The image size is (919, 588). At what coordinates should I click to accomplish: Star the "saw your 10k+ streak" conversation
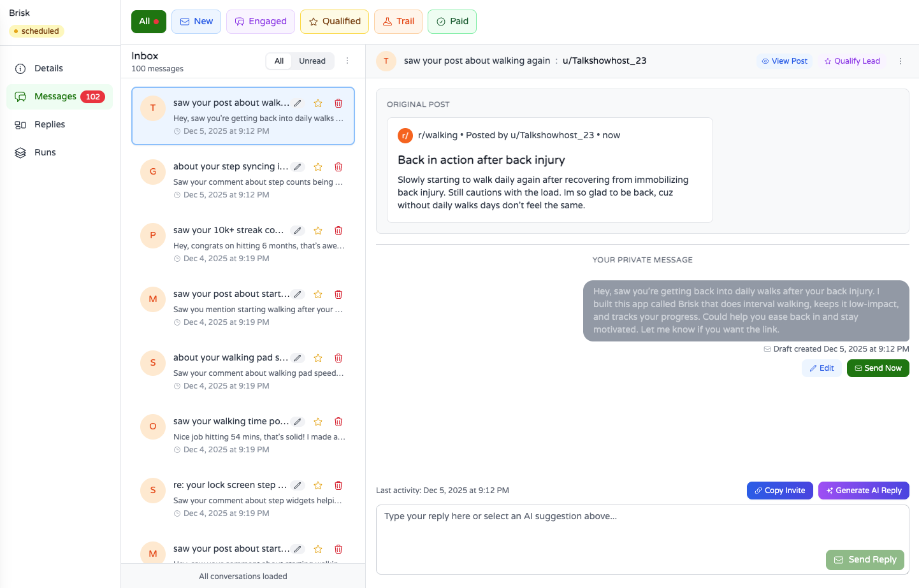tap(318, 230)
